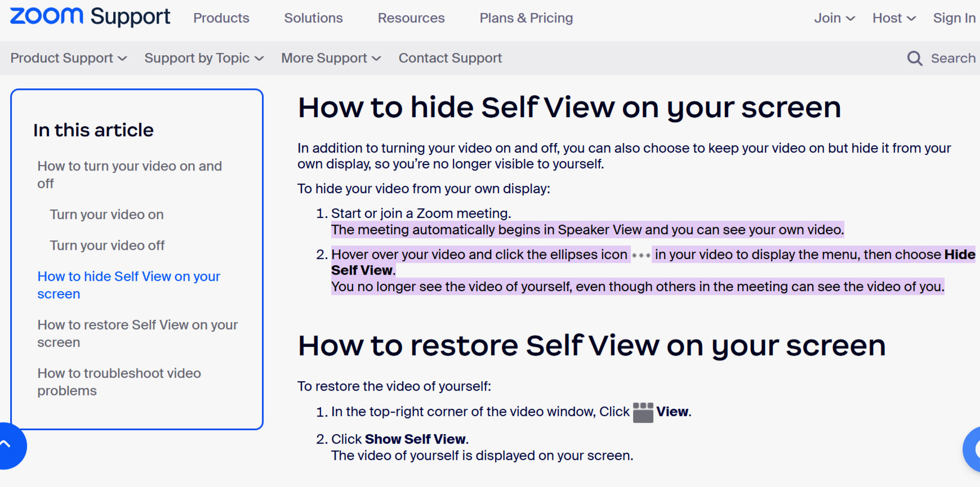Click the View grid icon in instructions
Screen dimensions: 980x487
pos(643,412)
